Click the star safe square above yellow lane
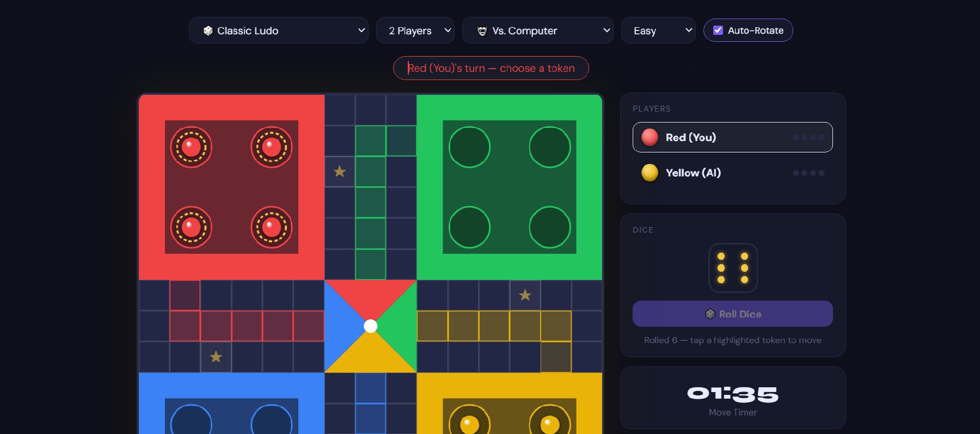This screenshot has height=434, width=980. pyautogui.click(x=525, y=295)
